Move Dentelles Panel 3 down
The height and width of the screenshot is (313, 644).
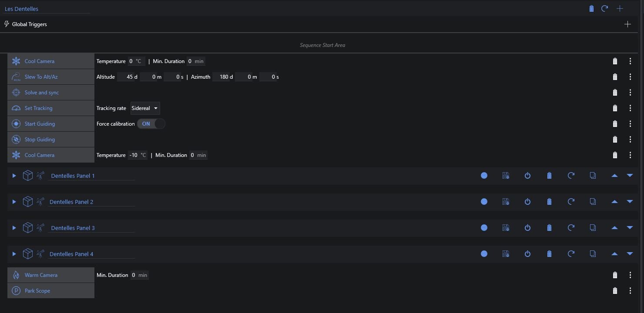tap(630, 228)
